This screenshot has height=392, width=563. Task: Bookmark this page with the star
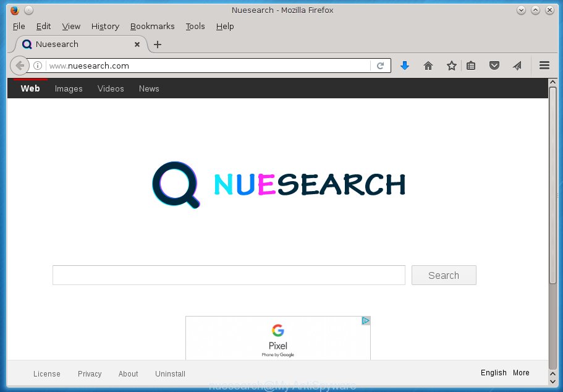tap(451, 66)
